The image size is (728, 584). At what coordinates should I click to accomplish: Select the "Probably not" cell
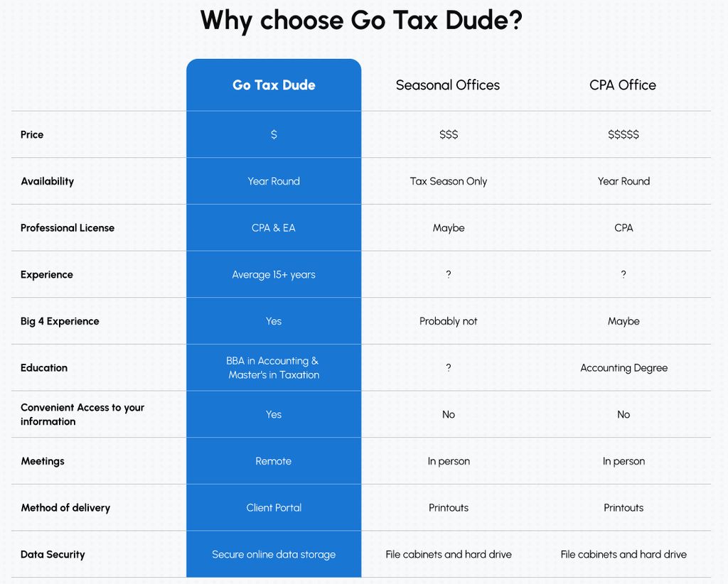click(x=449, y=321)
